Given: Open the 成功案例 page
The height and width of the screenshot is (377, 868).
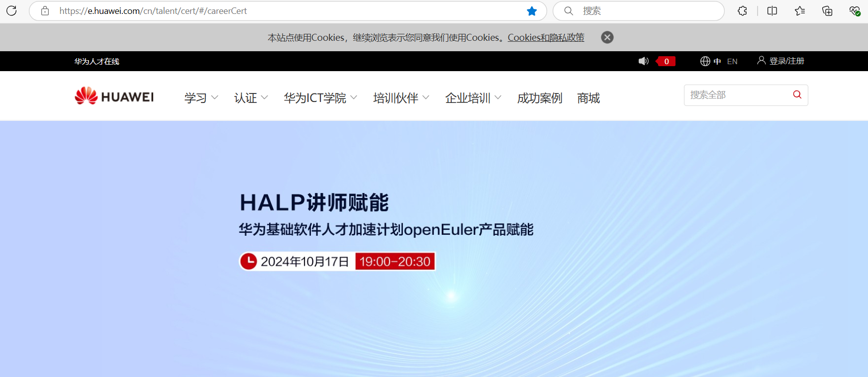Looking at the screenshot, I should coord(540,98).
